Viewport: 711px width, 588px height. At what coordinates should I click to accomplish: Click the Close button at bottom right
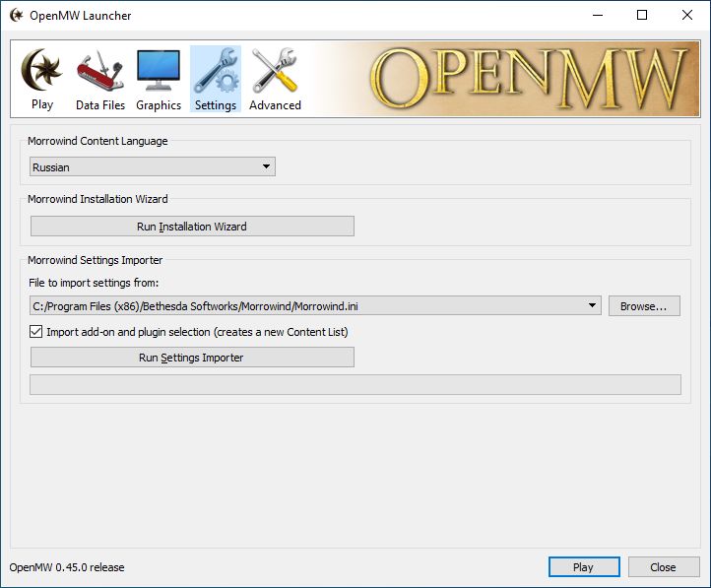[x=663, y=567]
